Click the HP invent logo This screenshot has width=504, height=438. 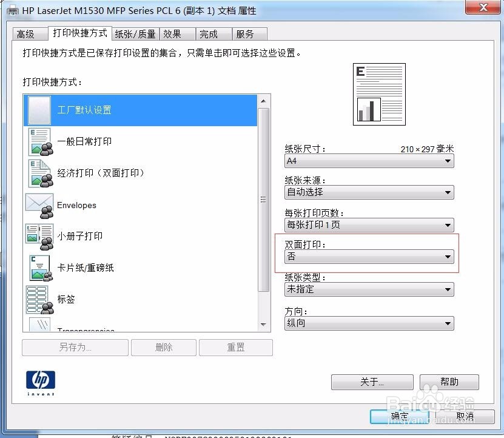[x=41, y=383]
